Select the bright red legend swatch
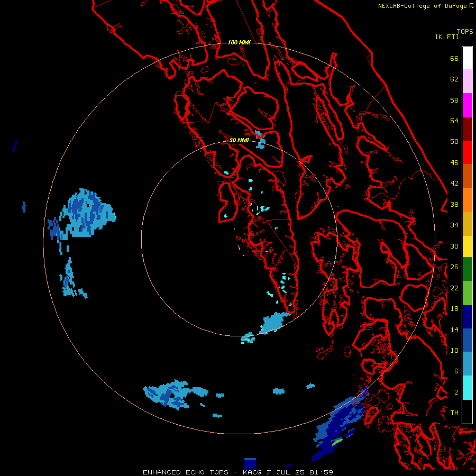 [467, 152]
